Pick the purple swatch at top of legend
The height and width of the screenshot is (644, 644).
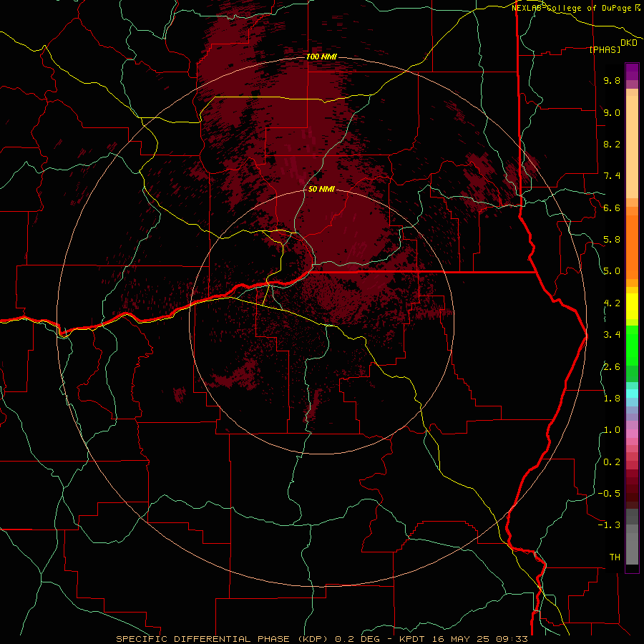pos(632,72)
